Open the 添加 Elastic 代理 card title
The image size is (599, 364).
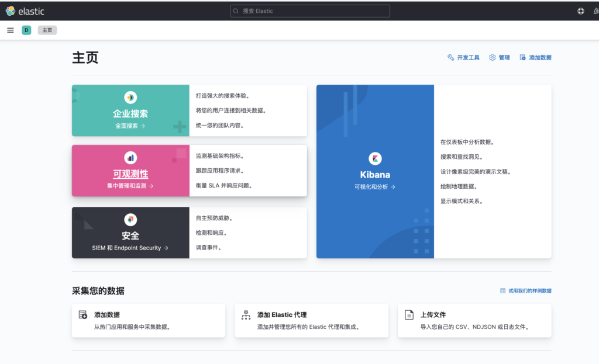282,315
